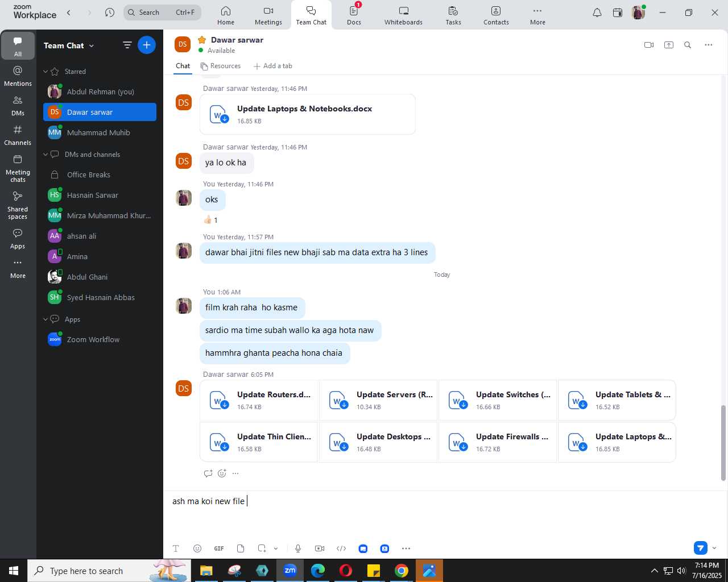Open the Contacts tab
This screenshot has height=582, width=728.
[x=496, y=15]
